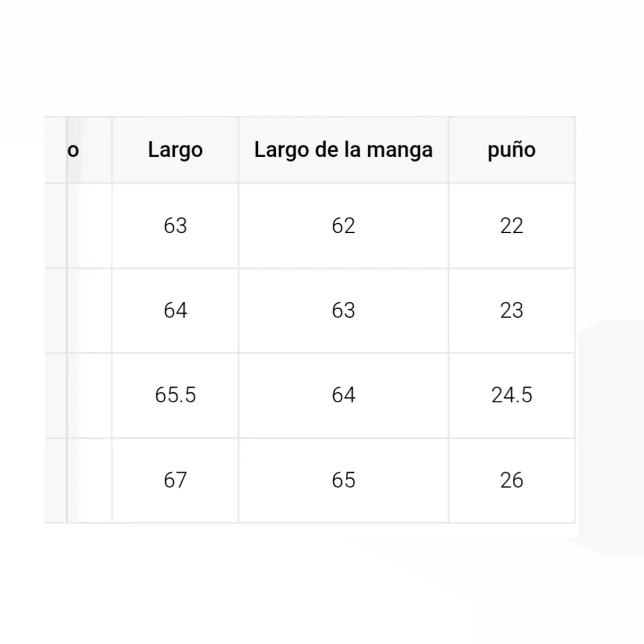This screenshot has height=644, width=644.
Task: Click 64 in Largo de la manga column
Action: pos(343,395)
